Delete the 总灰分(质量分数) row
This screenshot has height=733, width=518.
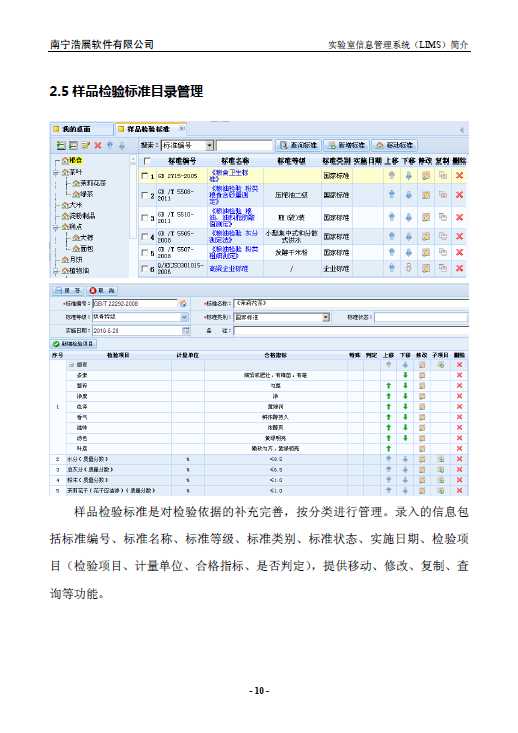click(x=459, y=470)
